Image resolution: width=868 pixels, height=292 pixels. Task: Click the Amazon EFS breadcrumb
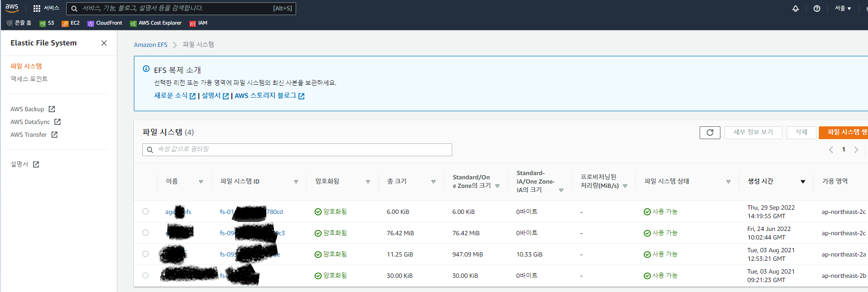coord(150,45)
